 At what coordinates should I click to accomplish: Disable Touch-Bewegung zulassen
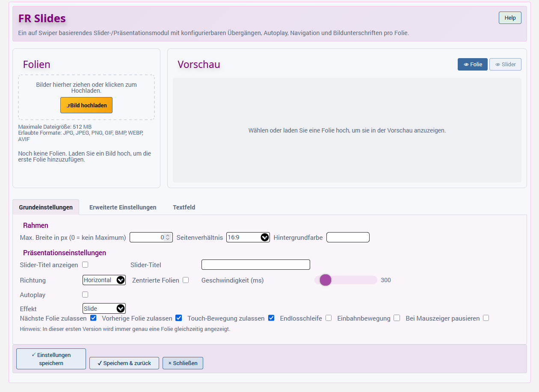point(271,318)
